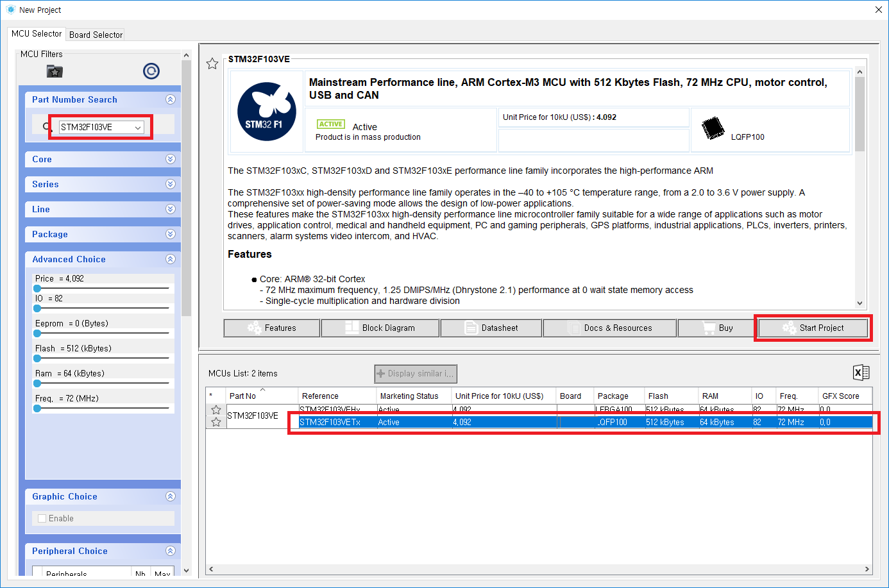Switch to the MCU Selector tab

click(37, 33)
